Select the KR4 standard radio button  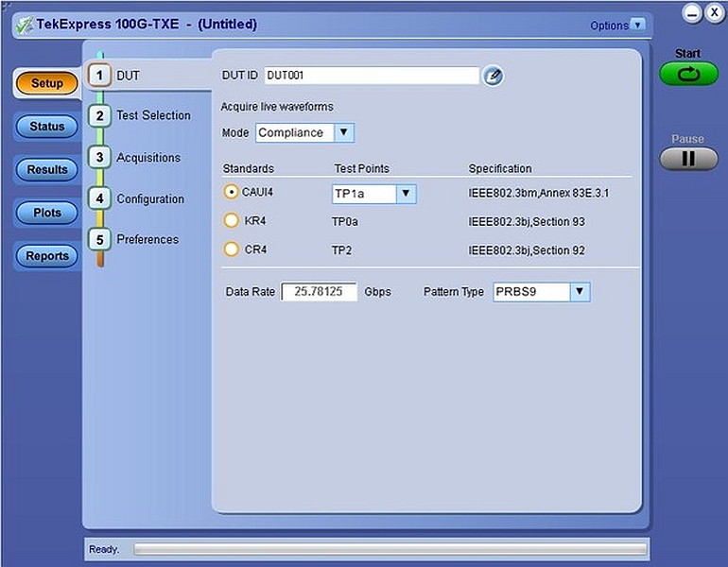pyautogui.click(x=231, y=220)
